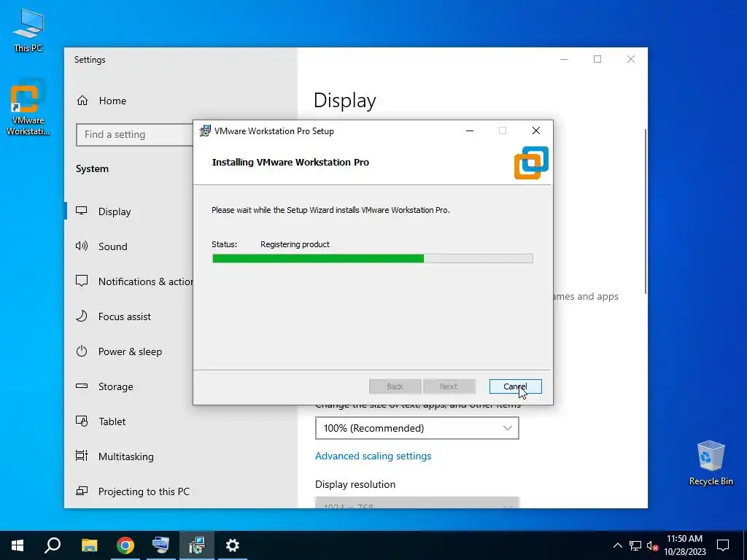Click the 'Installing VMware Workstation Pro' heading
Image resolution: width=747 pixels, height=560 pixels.
pyautogui.click(x=290, y=162)
